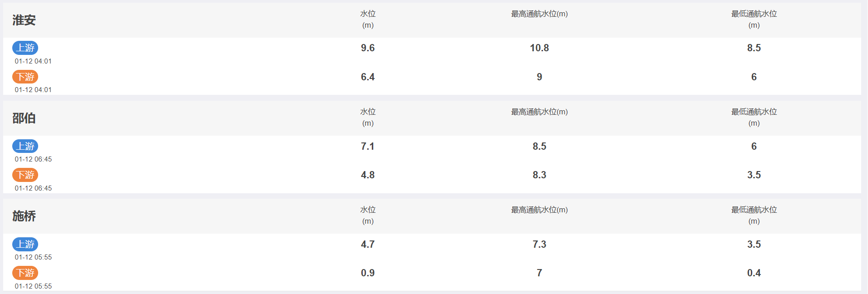Click 施桥 downstream minimum level 0.4

pos(754,273)
